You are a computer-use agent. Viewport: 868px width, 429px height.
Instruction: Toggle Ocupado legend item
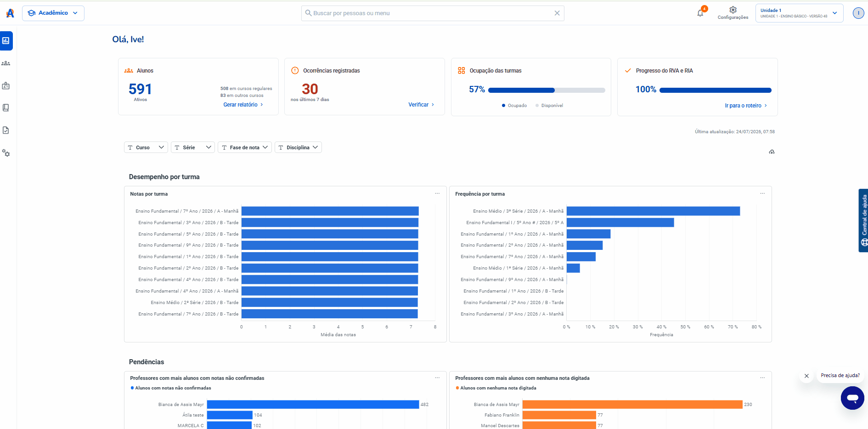[x=514, y=106]
